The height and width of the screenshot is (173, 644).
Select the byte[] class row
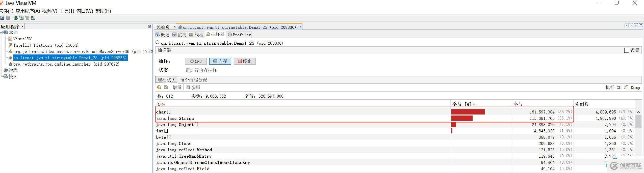395,137
